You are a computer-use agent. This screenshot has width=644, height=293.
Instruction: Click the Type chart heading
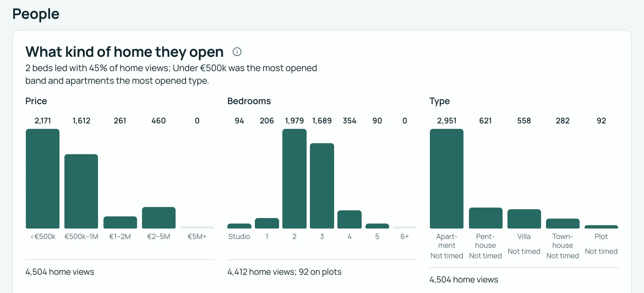click(440, 101)
